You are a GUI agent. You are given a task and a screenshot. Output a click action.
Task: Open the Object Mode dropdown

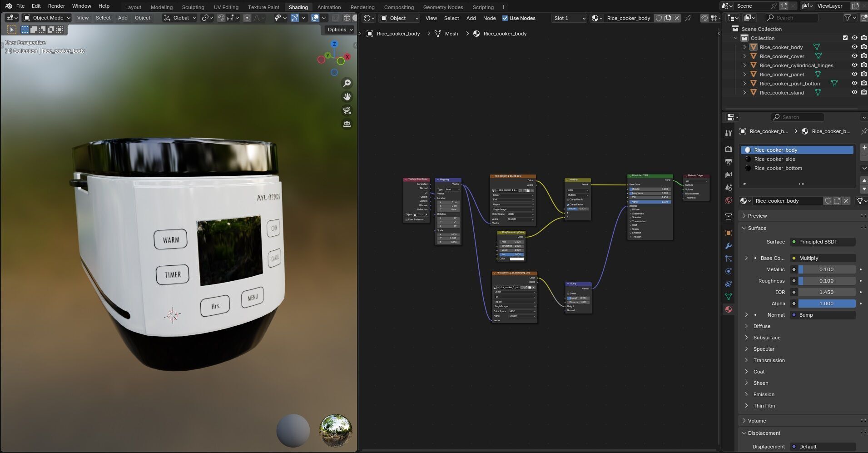pyautogui.click(x=47, y=18)
